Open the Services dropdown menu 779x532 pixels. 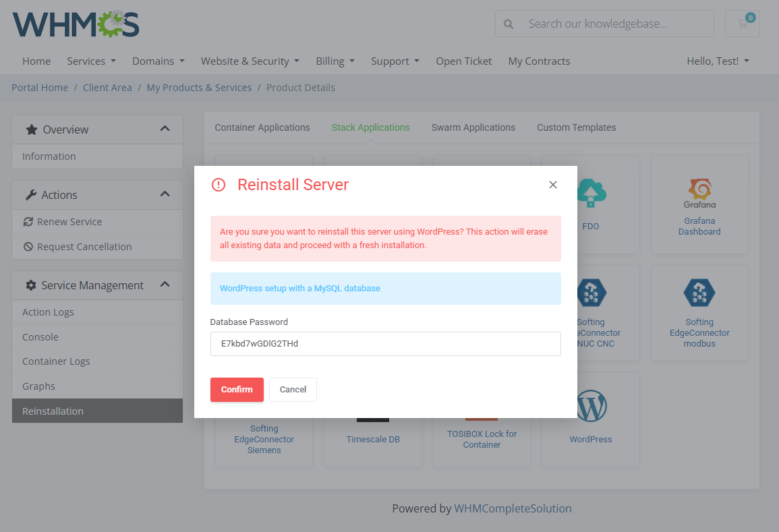(x=91, y=61)
